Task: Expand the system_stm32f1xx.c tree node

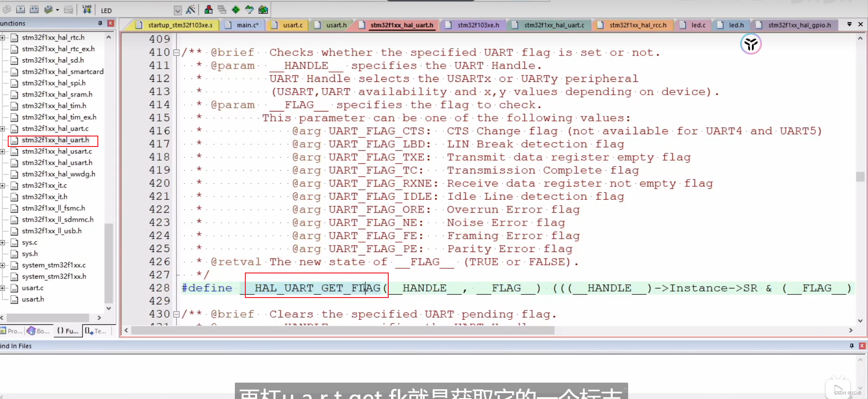Action: [x=2, y=265]
